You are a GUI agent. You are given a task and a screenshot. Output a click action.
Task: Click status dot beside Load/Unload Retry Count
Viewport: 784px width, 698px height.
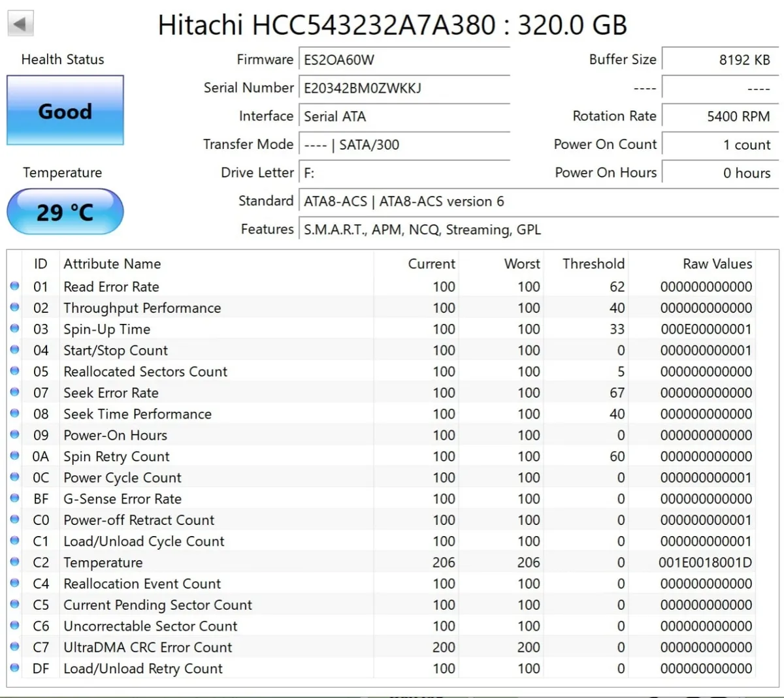click(x=14, y=667)
